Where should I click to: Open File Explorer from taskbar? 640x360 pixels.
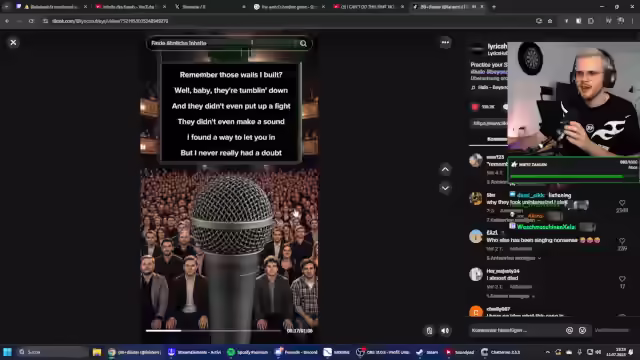click(x=97, y=352)
